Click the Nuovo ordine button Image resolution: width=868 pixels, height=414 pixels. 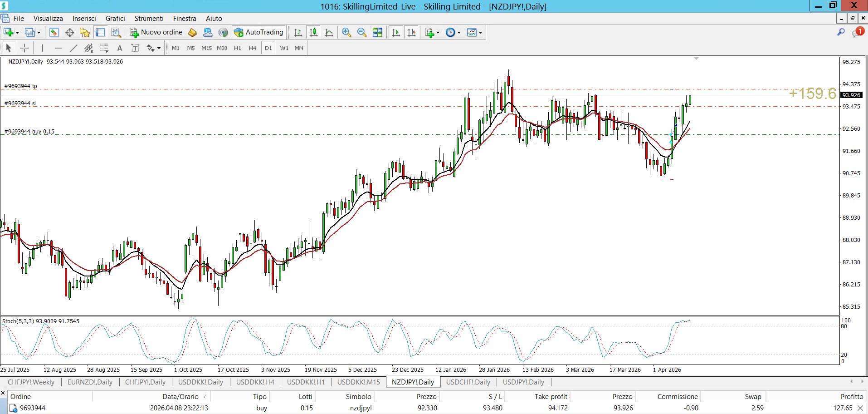point(156,32)
